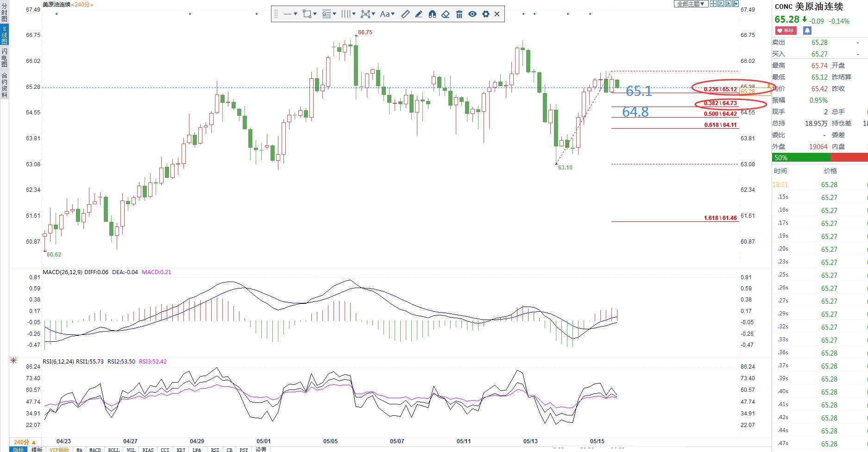
Task: Apply the BOLL indicator
Action: [x=114, y=449]
